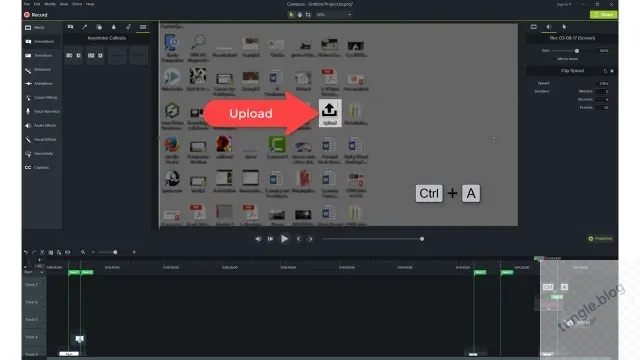This screenshot has width=640, height=360.
Task: Select the canvas Edit arrow tool
Action: pos(291,15)
